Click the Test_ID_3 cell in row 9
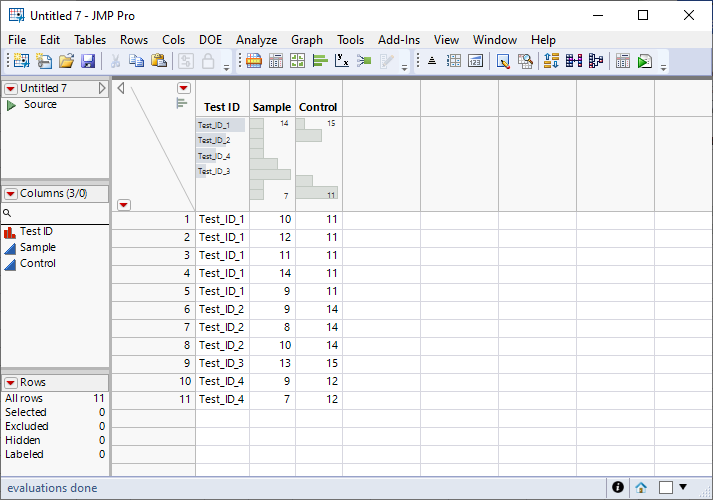The width and height of the screenshot is (713, 500). [x=222, y=364]
